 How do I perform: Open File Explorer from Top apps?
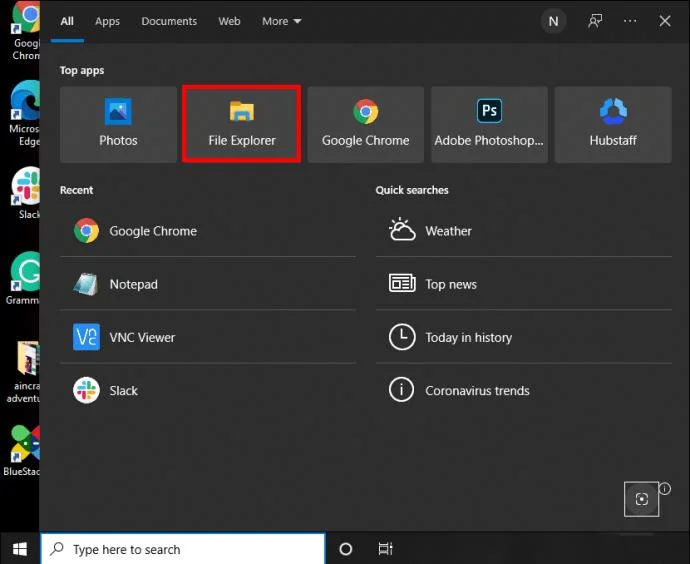[242, 125]
